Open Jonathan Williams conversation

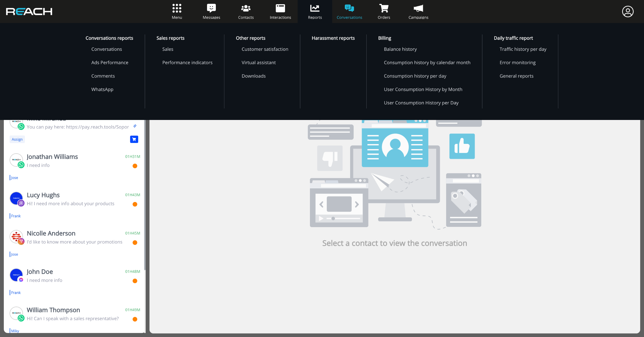tap(52, 157)
